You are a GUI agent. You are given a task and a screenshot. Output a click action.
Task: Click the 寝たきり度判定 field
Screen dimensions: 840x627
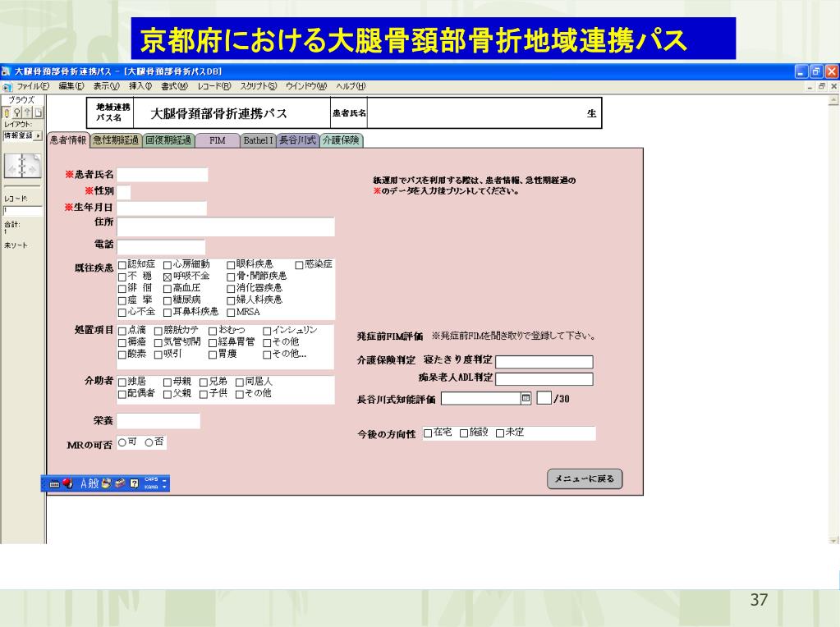(x=544, y=361)
